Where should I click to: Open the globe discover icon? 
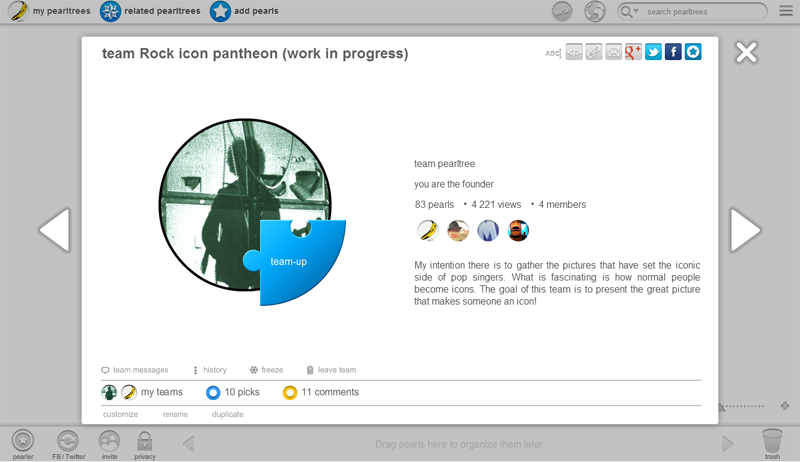[595, 11]
